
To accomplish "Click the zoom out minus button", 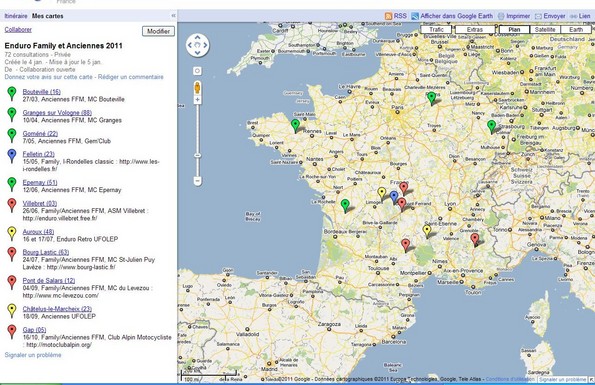I will 197,181.
